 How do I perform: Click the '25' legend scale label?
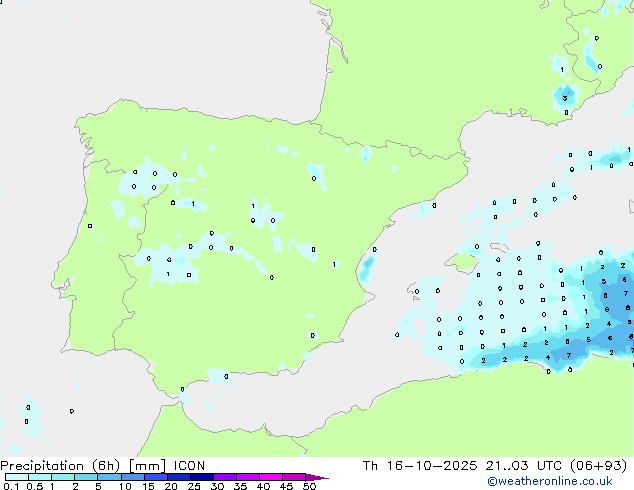point(194,486)
